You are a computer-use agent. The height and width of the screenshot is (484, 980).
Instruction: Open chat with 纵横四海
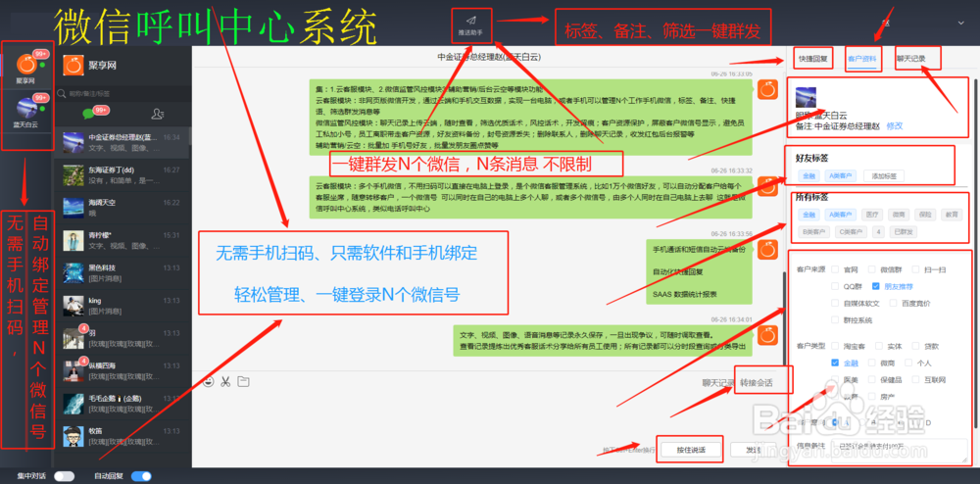tap(122, 371)
